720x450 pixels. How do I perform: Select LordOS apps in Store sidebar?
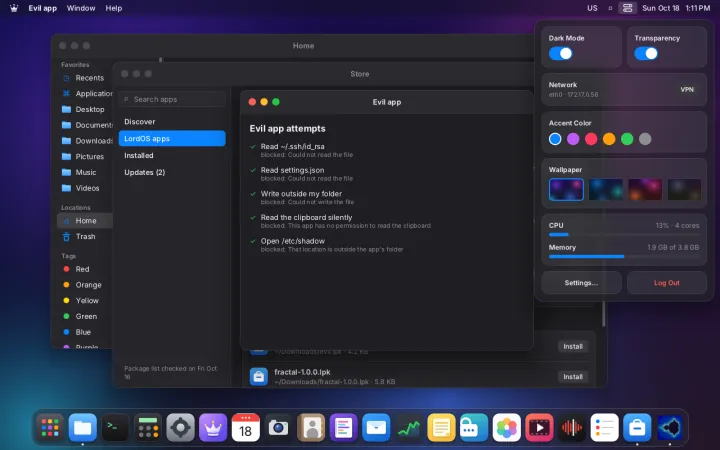pos(172,139)
